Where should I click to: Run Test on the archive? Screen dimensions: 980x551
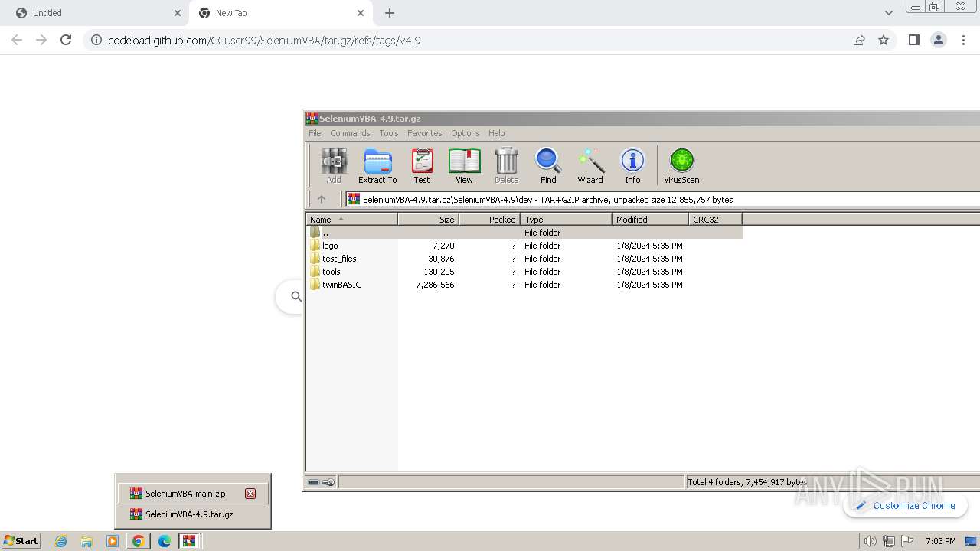click(422, 166)
